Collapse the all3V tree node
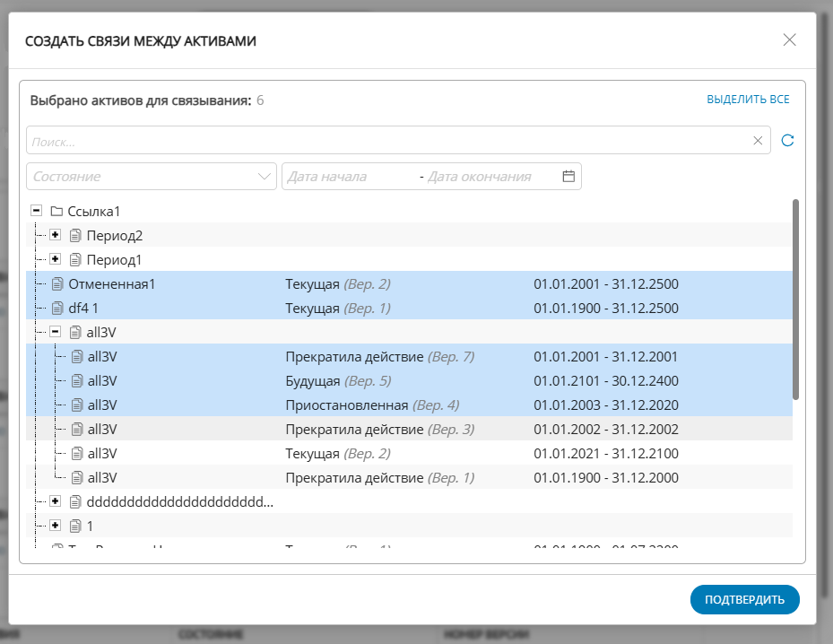833x644 pixels. click(55, 332)
